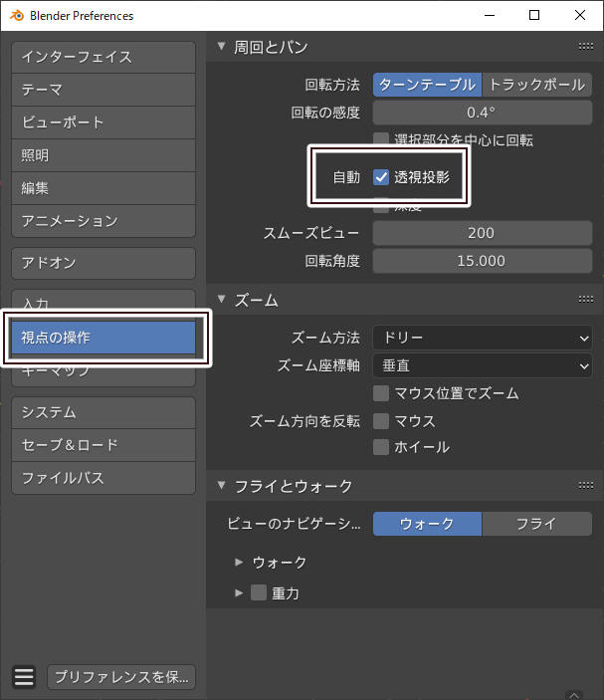Screen dimensions: 604x700
Task: Expand the 重力 subpanel arrow
Action: coord(239,593)
